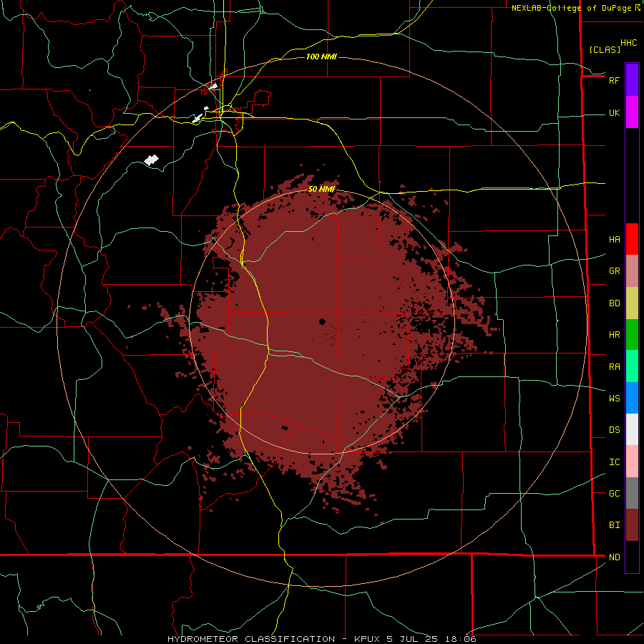644x644 pixels.
Task: Click the black radar site dot at center
Action: coord(323,321)
